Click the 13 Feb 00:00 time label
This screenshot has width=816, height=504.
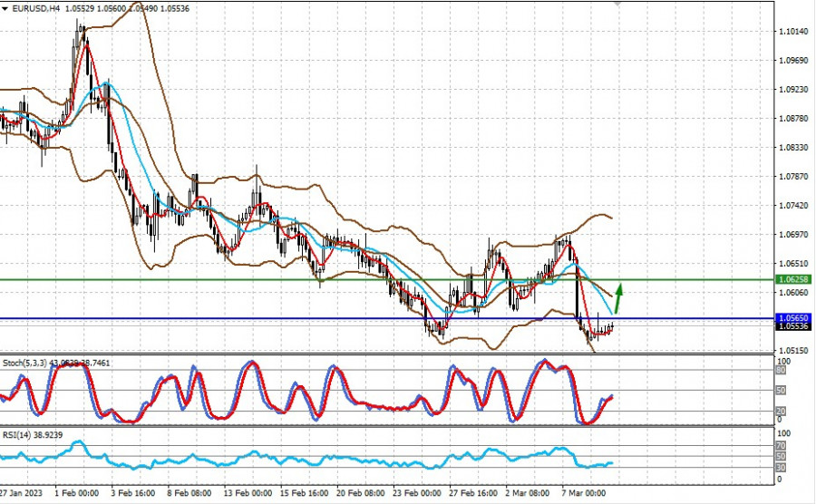(x=246, y=495)
